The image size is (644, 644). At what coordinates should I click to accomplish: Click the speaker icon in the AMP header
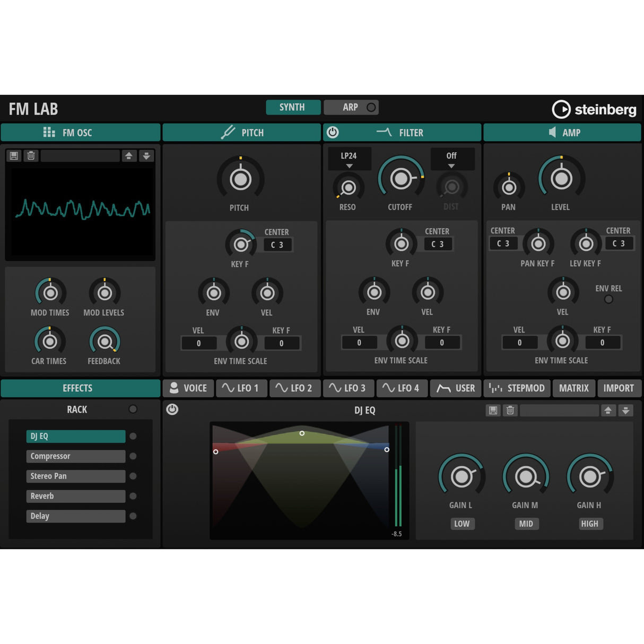point(552,132)
